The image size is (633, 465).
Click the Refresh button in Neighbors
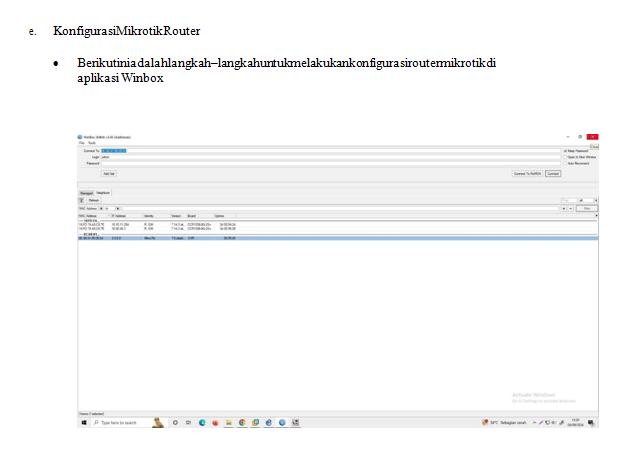[94, 200]
